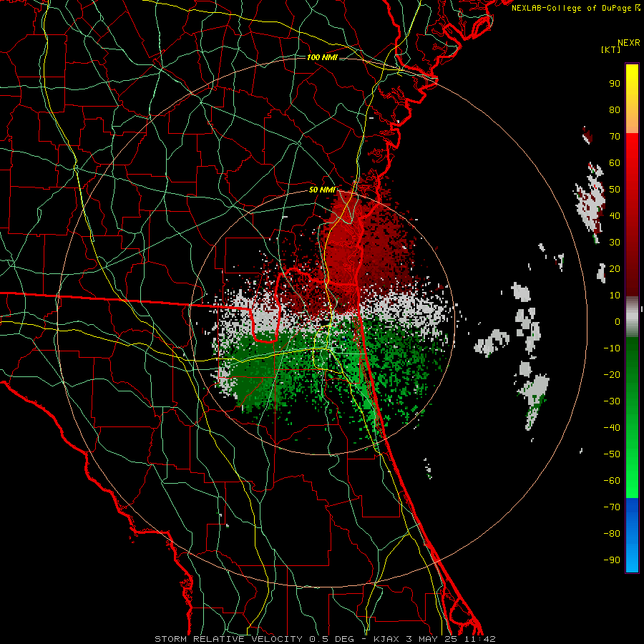Click the scale label reading 80
The image size is (644, 644).
pos(615,110)
